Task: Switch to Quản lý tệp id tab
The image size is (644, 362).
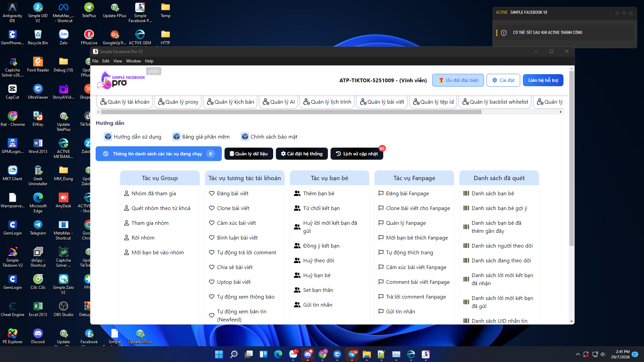Action: (x=433, y=102)
